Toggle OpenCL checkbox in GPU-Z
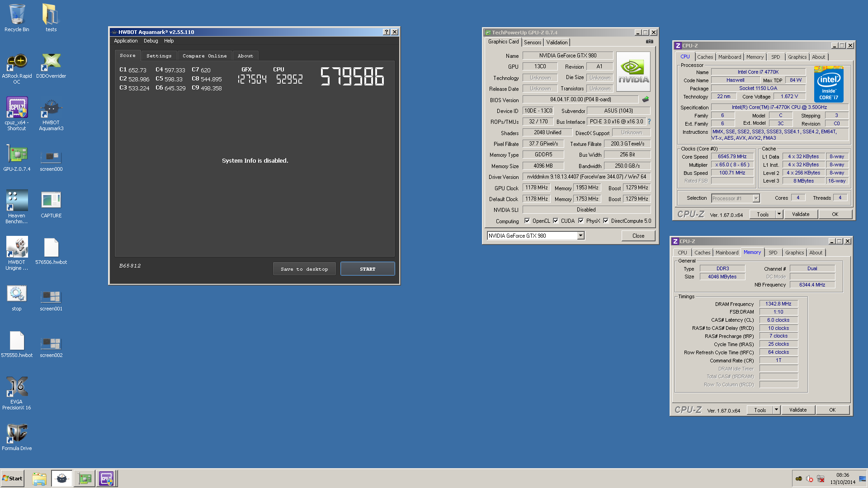This screenshot has height=488, width=868. tap(527, 221)
